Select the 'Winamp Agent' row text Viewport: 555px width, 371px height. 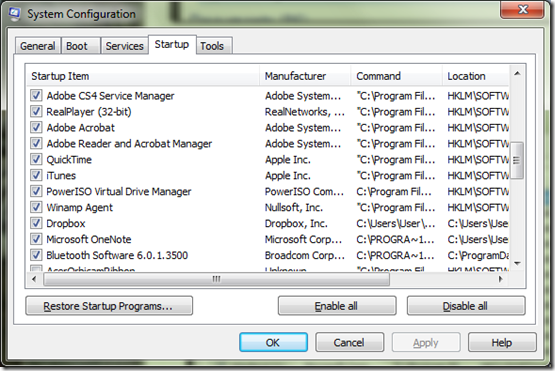pyautogui.click(x=80, y=207)
